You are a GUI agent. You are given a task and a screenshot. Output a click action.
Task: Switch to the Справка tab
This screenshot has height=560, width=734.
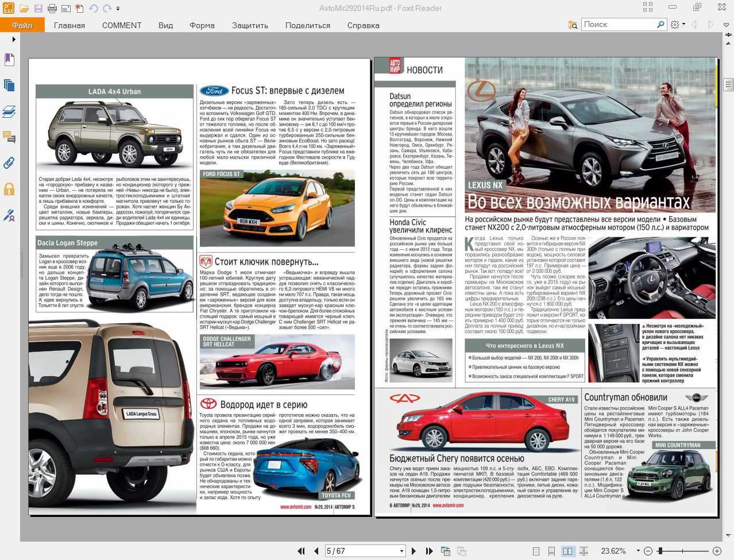364,25
